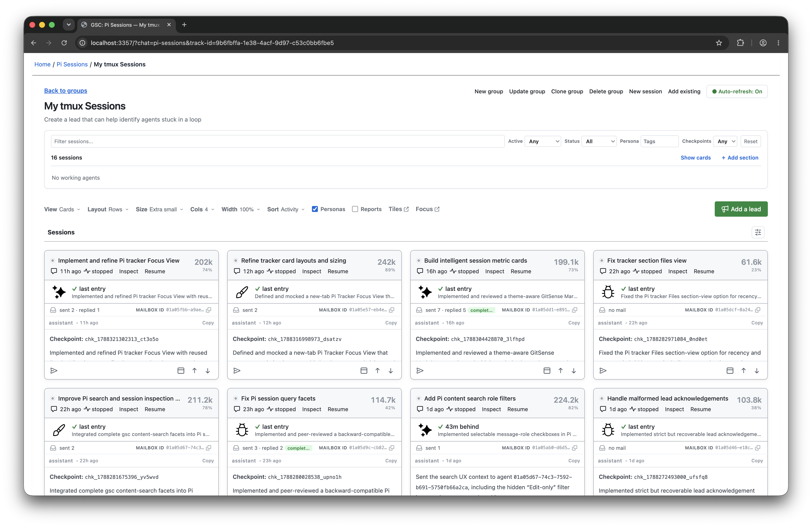Click bug persona icon in Fix Pi session query card

(x=242, y=430)
